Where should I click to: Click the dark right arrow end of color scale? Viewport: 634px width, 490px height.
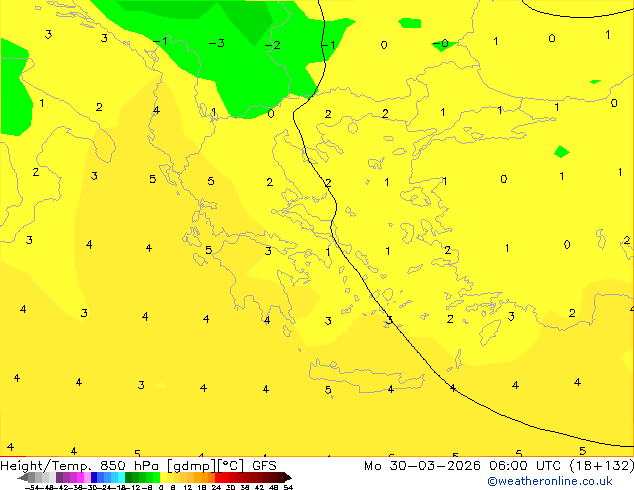288,477
